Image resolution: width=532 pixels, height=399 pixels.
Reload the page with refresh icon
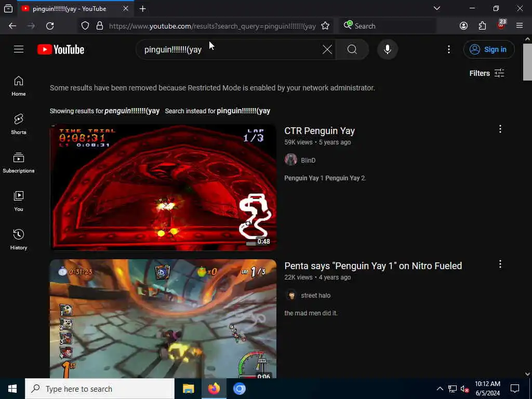point(50,26)
